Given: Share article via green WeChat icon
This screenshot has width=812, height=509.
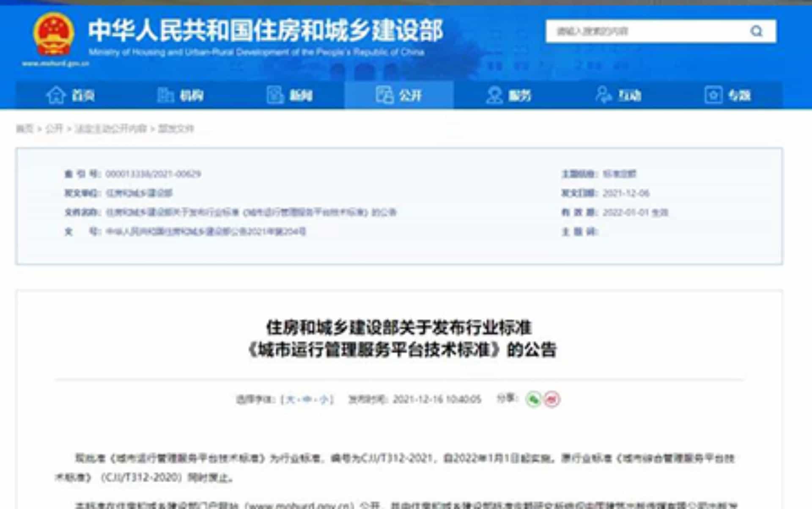Looking at the screenshot, I should tap(534, 399).
